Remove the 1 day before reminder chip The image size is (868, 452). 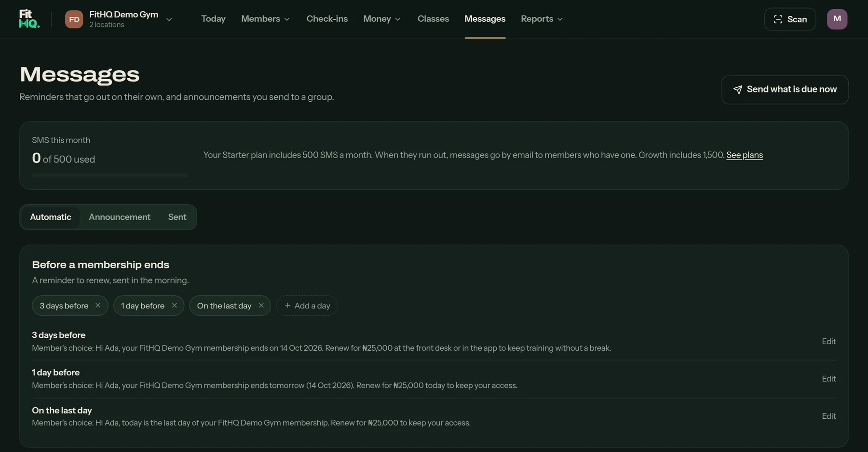coord(175,306)
